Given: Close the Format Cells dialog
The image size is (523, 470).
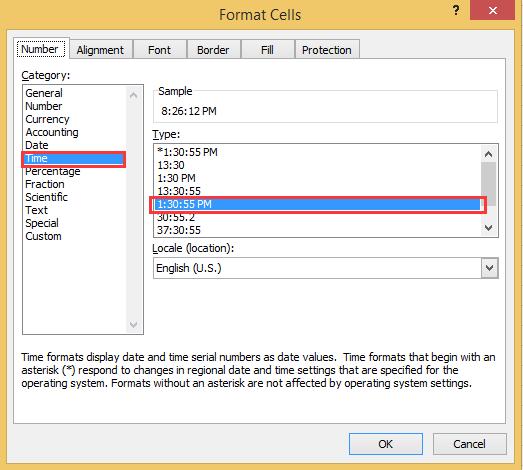Looking at the screenshot, I should (x=492, y=10).
